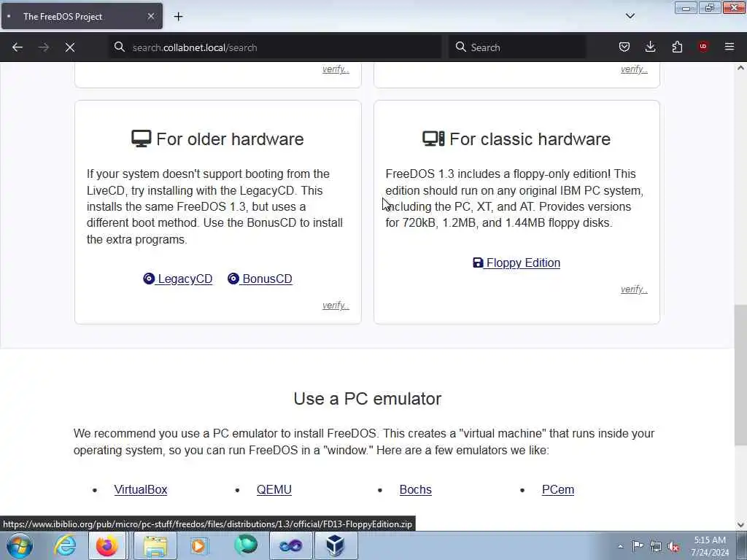Click the search.collabnet.local address bar
This screenshot has width=747, height=560.
[275, 47]
